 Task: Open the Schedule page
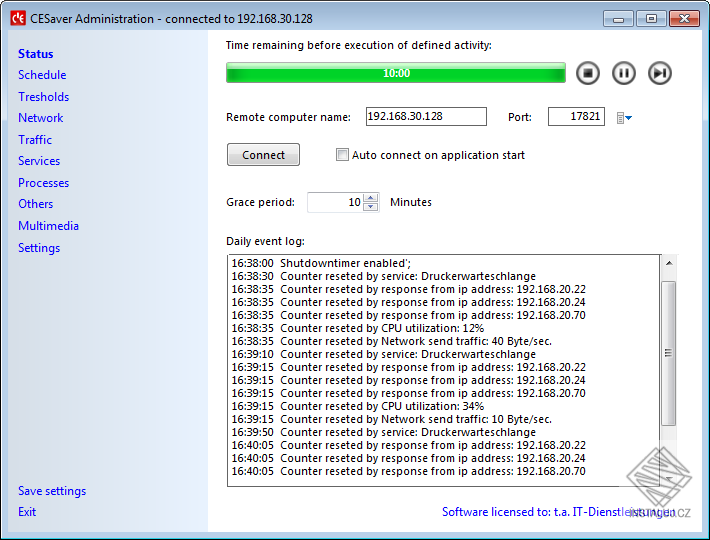[x=42, y=75]
